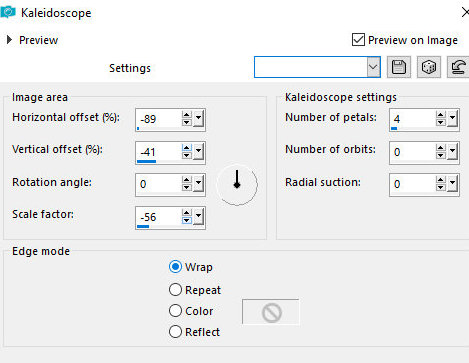469x363 pixels.
Task: Click the rotation angle dial control
Action: [237, 184]
